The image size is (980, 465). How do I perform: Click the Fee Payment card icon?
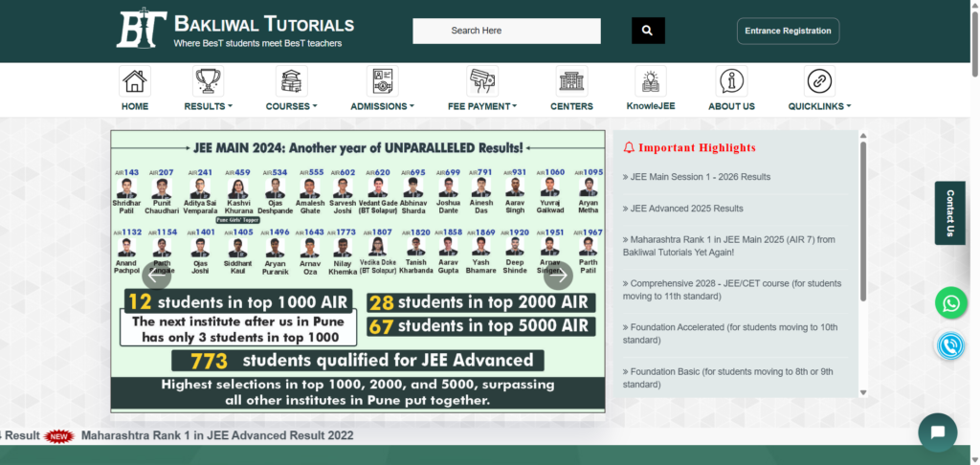pos(482,81)
